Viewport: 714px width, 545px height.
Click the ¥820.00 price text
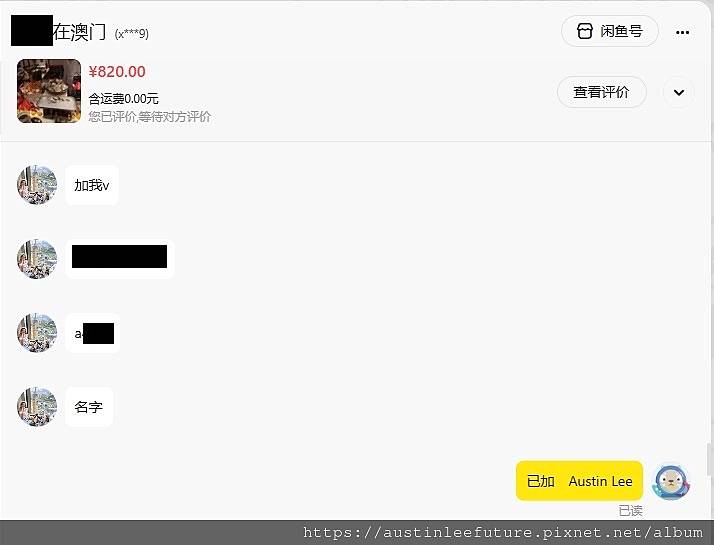(x=117, y=71)
